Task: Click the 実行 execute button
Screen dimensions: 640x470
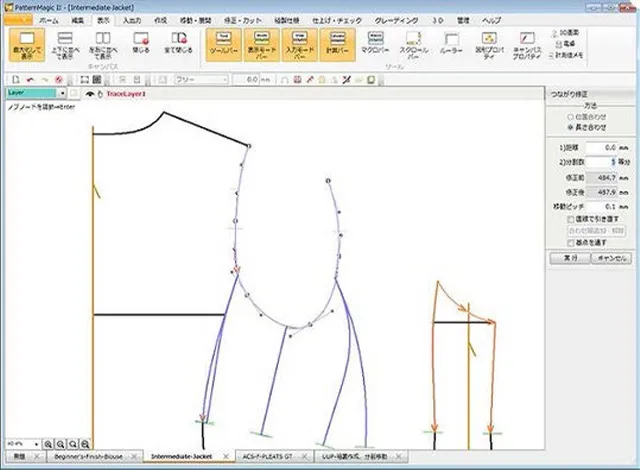Action: click(x=569, y=257)
